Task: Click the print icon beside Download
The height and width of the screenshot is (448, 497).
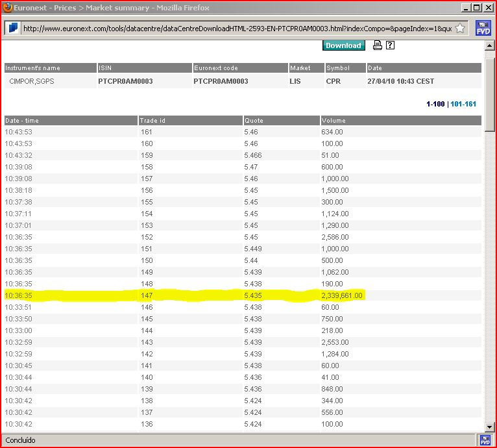Action: click(x=377, y=45)
